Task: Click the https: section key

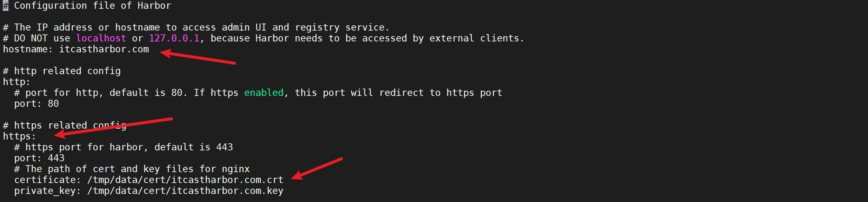Action: tap(19, 136)
